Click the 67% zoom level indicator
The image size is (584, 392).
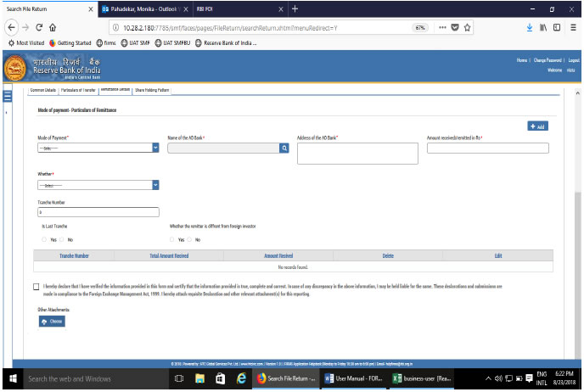pos(420,27)
